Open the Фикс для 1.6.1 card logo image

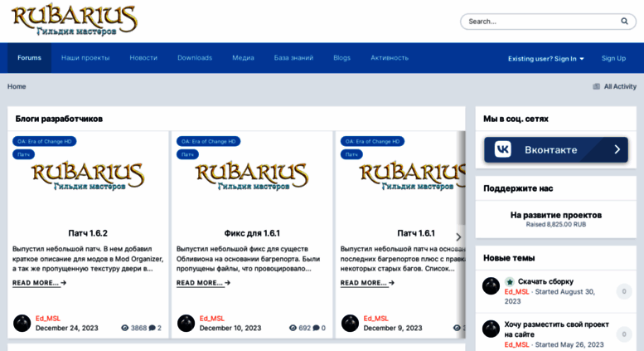pos(252,177)
